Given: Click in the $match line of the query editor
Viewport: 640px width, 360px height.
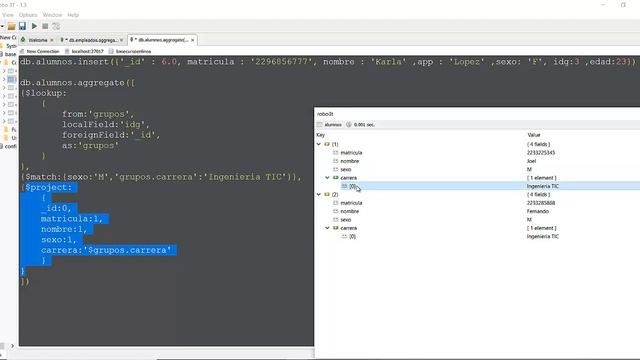Looking at the screenshot, I should click(161, 177).
